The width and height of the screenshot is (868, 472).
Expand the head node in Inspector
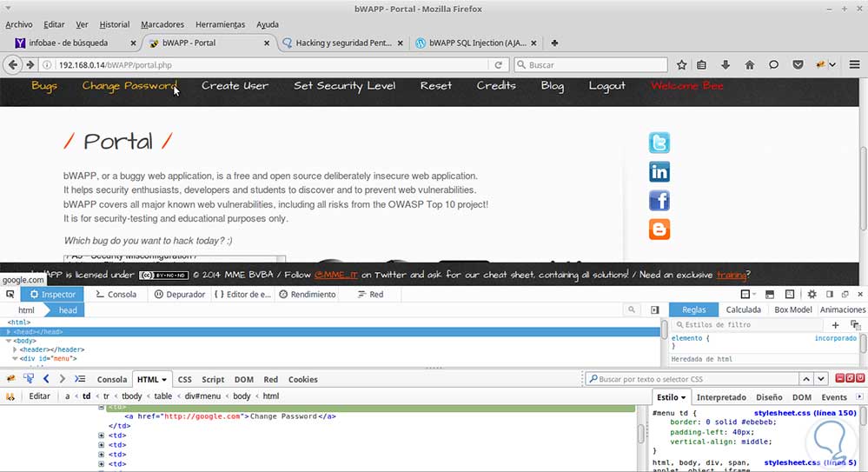[9, 332]
